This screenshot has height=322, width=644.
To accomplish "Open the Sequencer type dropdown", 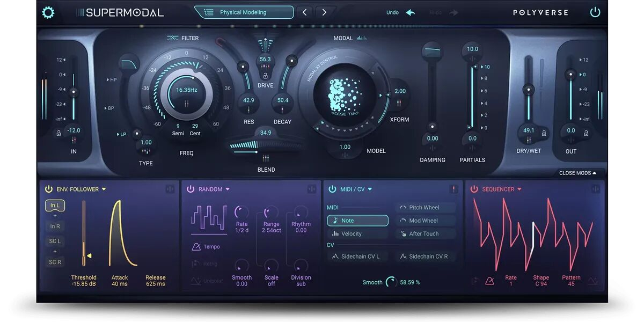I will (x=519, y=189).
